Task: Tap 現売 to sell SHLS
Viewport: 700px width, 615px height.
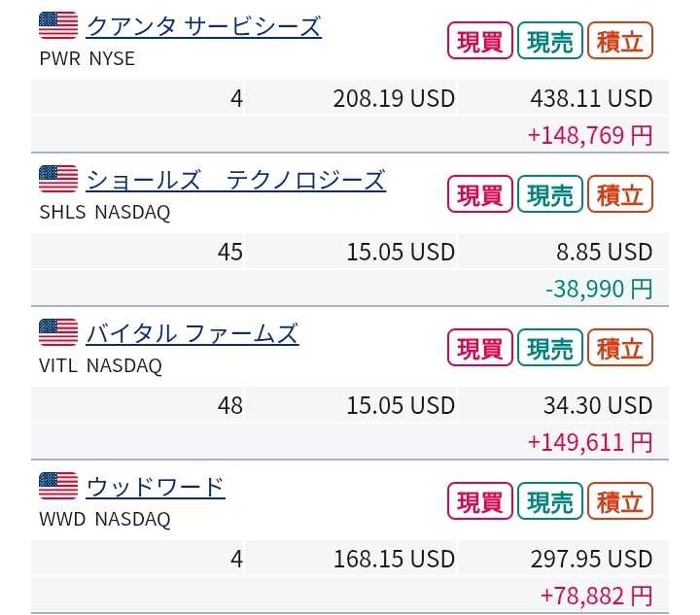Action: (x=549, y=194)
